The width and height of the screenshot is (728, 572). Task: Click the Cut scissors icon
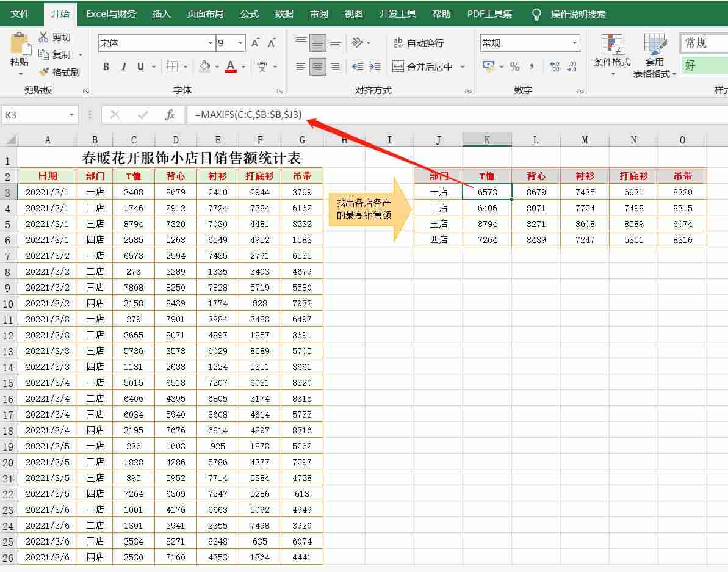(44, 37)
